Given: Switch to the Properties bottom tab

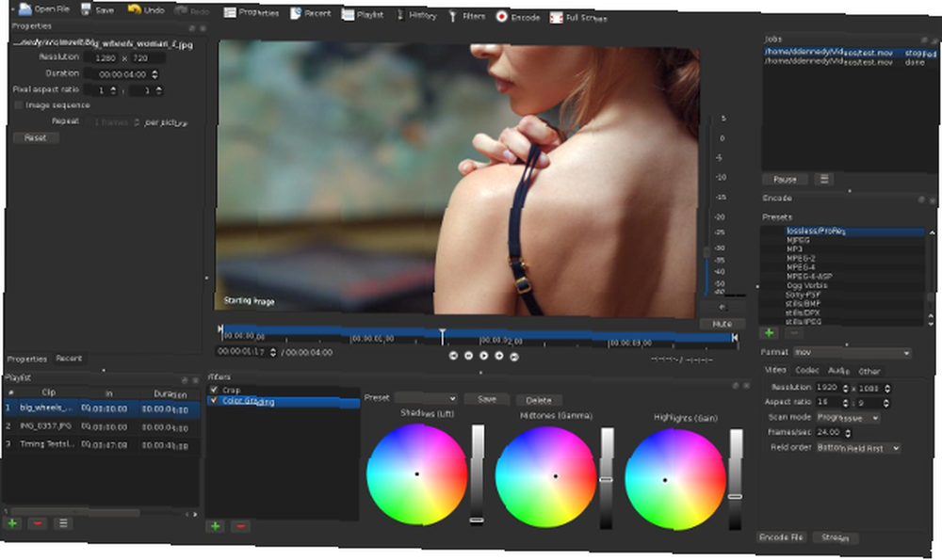Looking at the screenshot, I should pyautogui.click(x=27, y=359).
